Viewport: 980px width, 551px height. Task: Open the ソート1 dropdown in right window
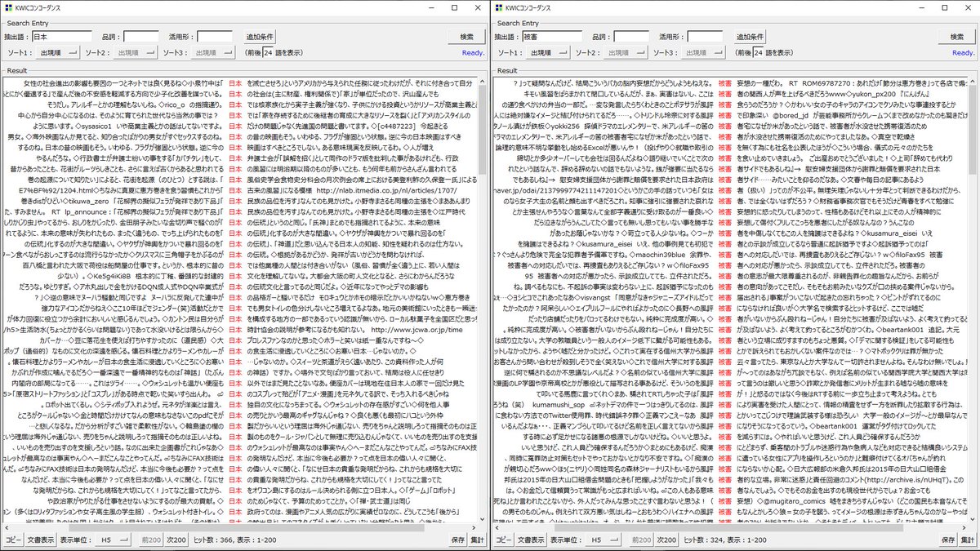point(547,52)
